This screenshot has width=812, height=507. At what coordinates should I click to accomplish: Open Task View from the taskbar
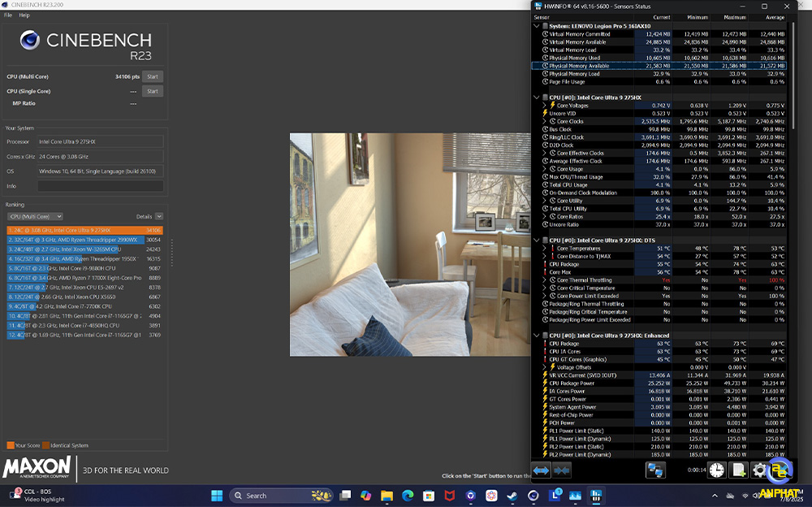coord(345,496)
